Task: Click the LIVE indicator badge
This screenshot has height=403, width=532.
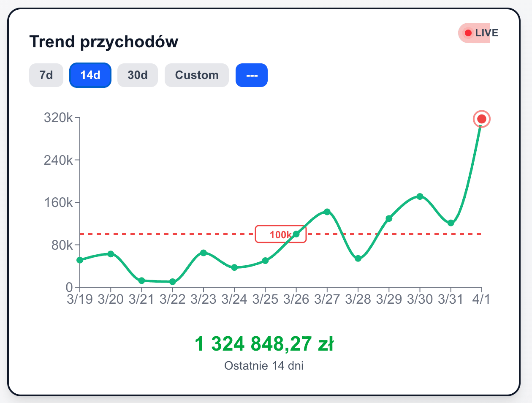Action: (x=479, y=33)
